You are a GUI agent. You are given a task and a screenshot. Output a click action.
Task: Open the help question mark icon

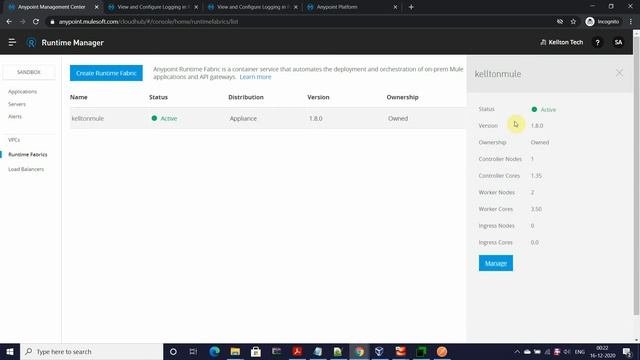click(x=597, y=42)
